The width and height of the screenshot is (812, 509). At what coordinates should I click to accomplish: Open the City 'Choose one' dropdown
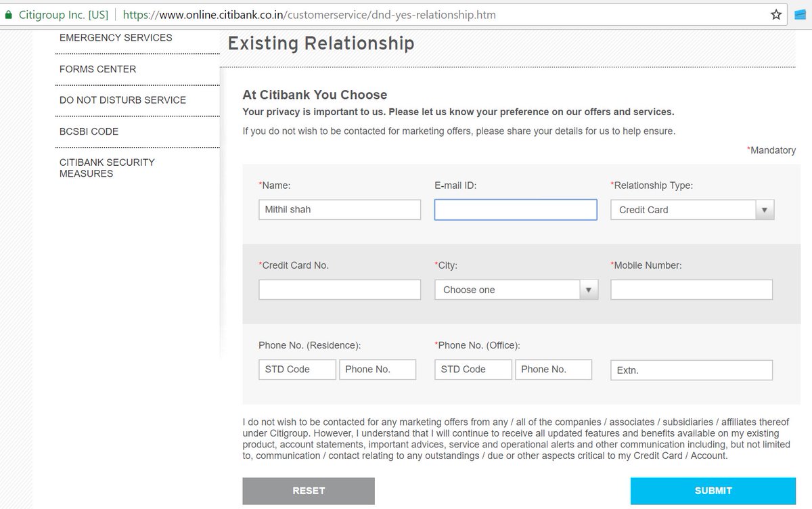point(516,290)
